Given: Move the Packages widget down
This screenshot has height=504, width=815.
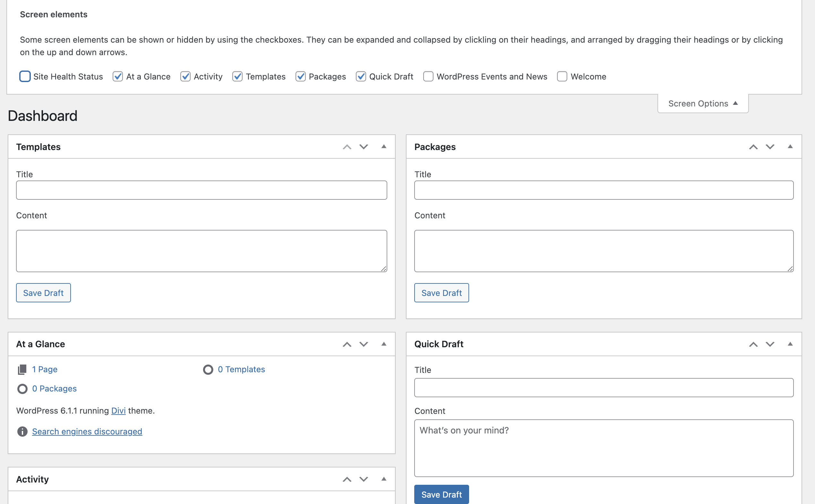Looking at the screenshot, I should point(770,147).
